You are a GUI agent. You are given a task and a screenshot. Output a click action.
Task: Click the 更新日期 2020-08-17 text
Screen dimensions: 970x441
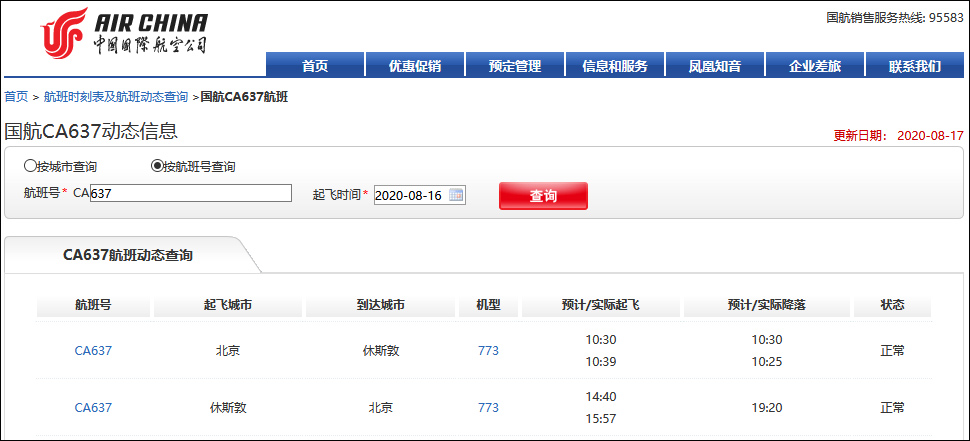pyautogui.click(x=898, y=135)
